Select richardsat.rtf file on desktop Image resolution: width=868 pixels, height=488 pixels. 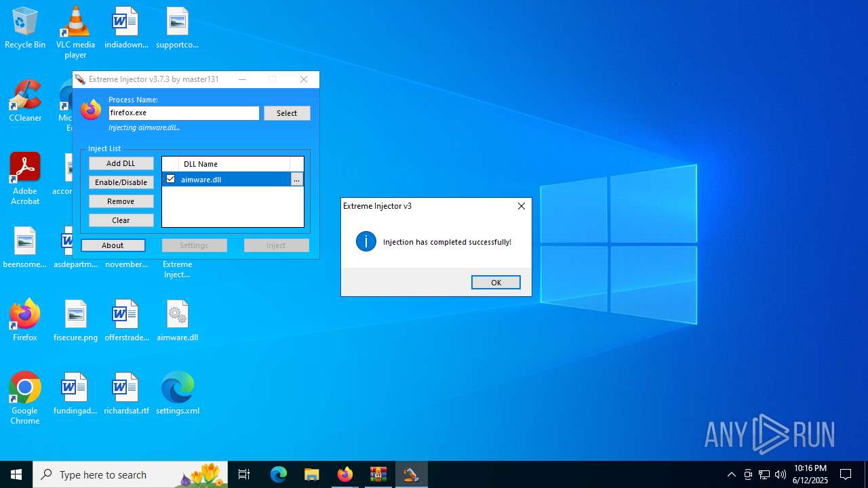click(x=126, y=394)
